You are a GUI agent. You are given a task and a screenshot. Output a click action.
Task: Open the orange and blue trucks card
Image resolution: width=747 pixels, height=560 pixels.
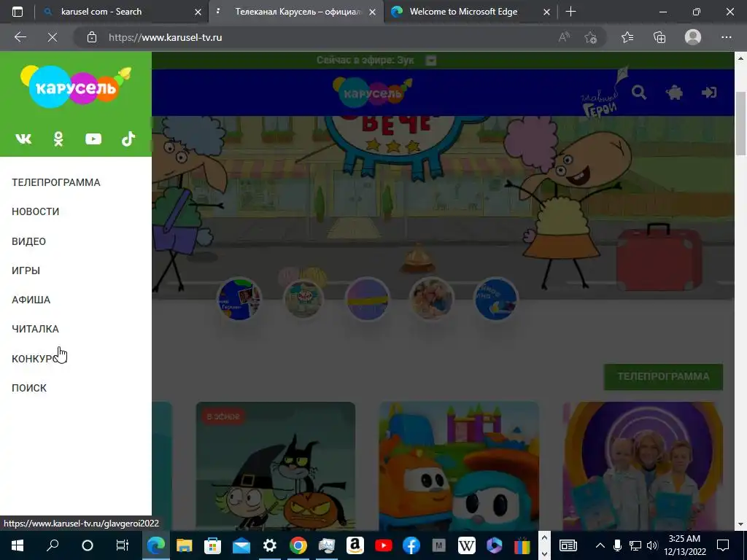[x=459, y=466]
